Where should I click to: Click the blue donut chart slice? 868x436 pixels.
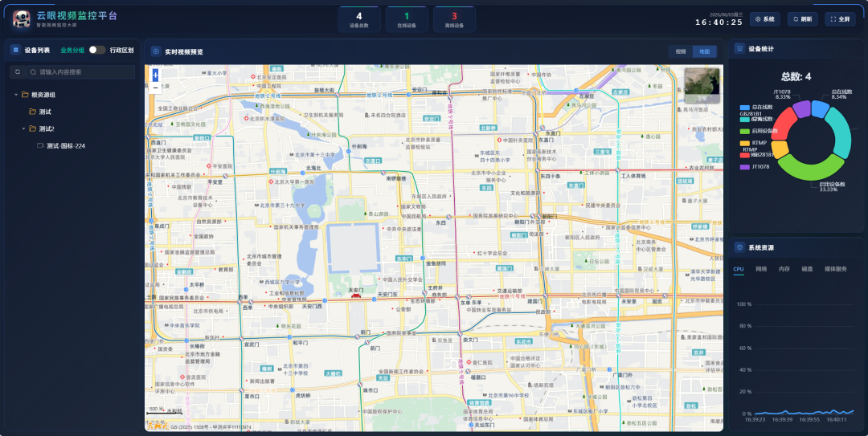pos(821,108)
